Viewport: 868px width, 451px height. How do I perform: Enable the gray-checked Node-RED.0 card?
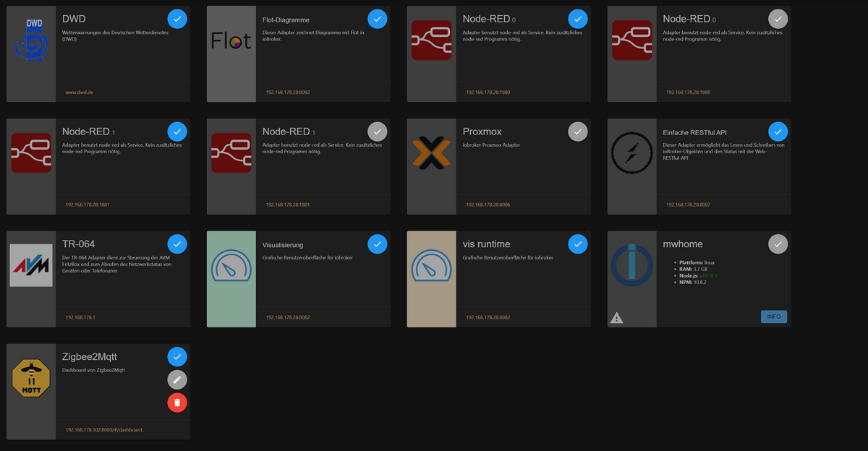coord(778,19)
